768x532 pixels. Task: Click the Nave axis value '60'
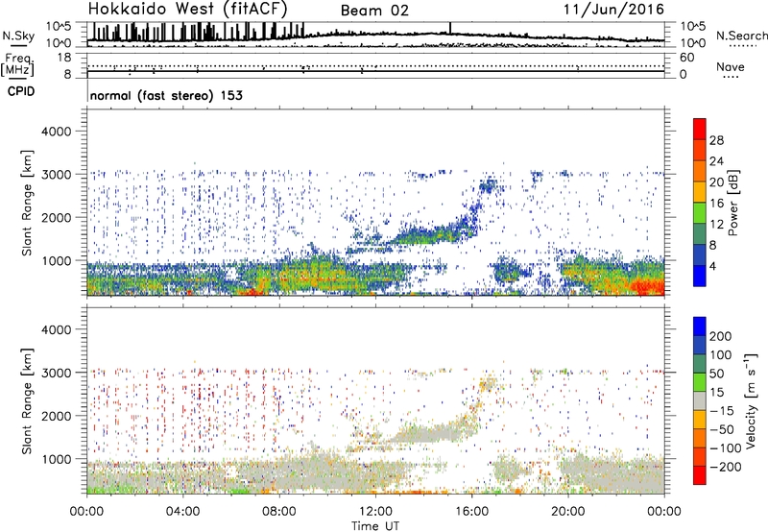(687, 58)
